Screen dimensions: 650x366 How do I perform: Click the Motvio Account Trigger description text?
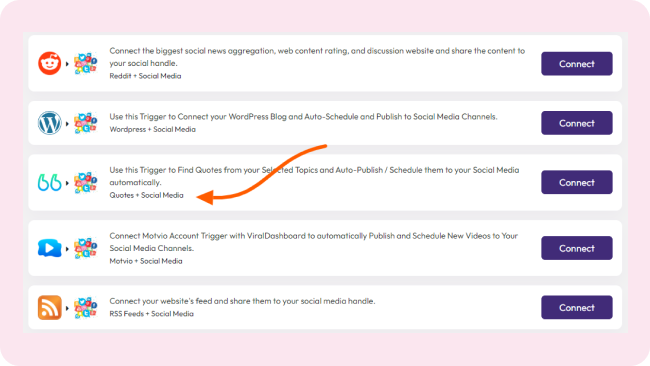[x=314, y=242]
